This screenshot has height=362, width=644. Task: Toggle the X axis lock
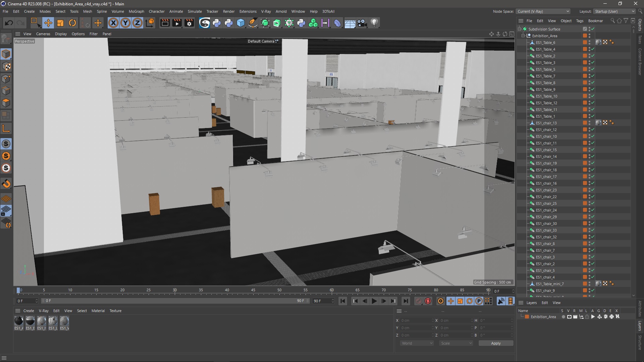[x=113, y=23]
